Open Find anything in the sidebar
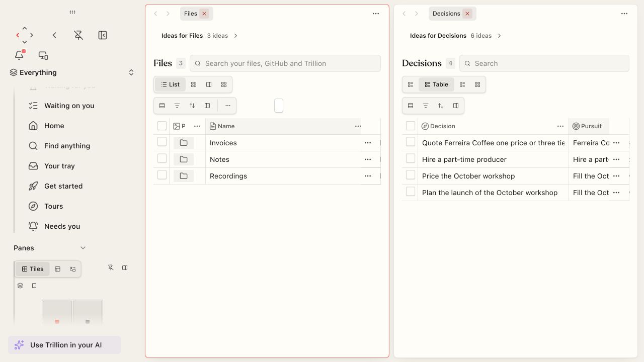 point(67,146)
